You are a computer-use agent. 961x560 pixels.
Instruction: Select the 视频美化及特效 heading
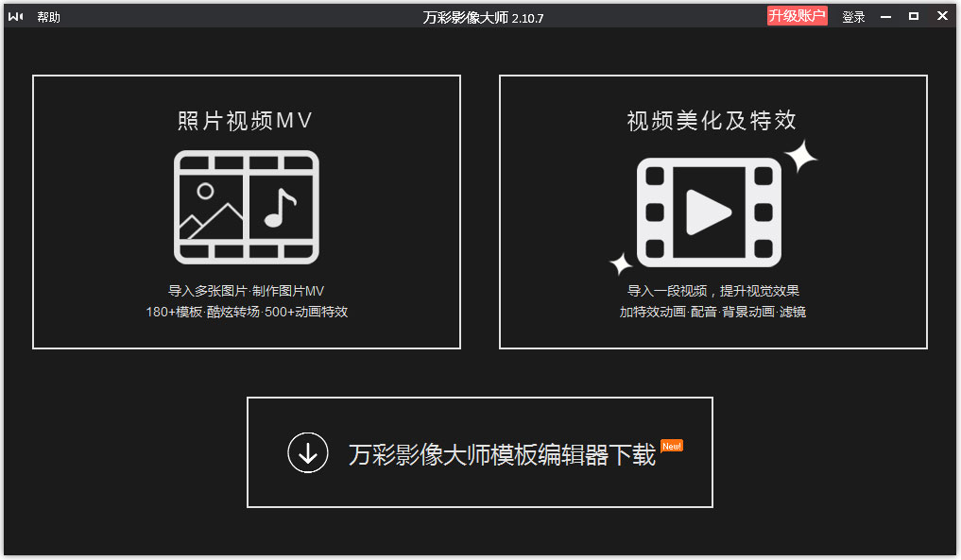(712, 120)
